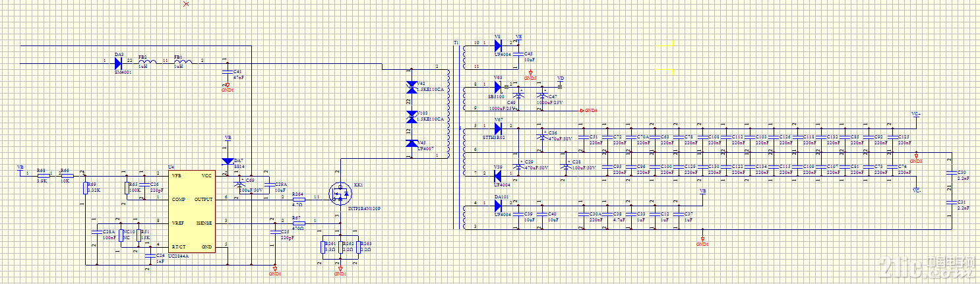Click the VCC pin label on U4
The height and width of the screenshot is (284, 980).
[206, 176]
